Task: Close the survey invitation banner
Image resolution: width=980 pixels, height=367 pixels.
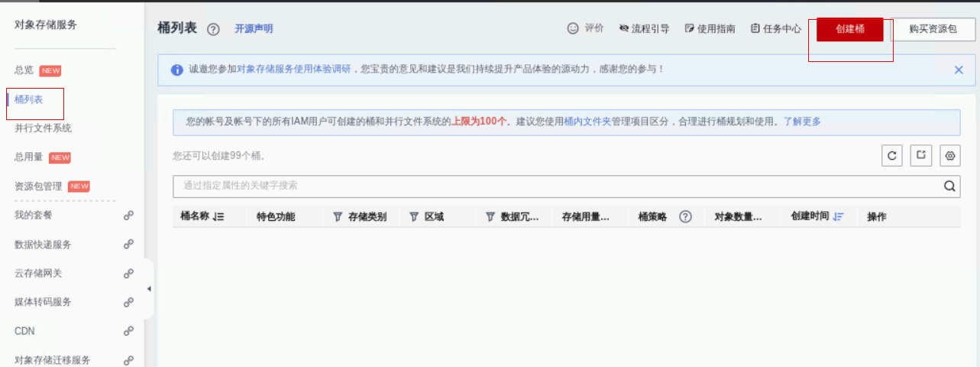Action: point(959,70)
